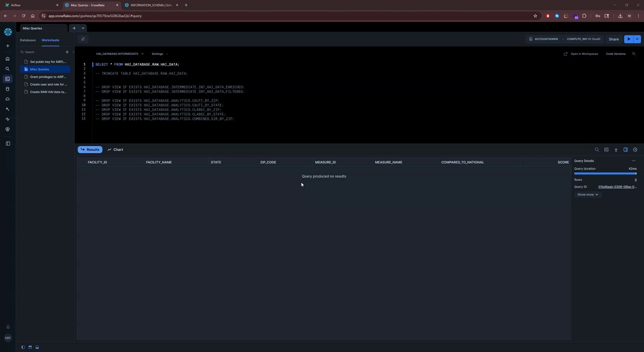Open the Settings dropdown above the editor
Viewport: 644px width, 352px height.
(x=160, y=54)
